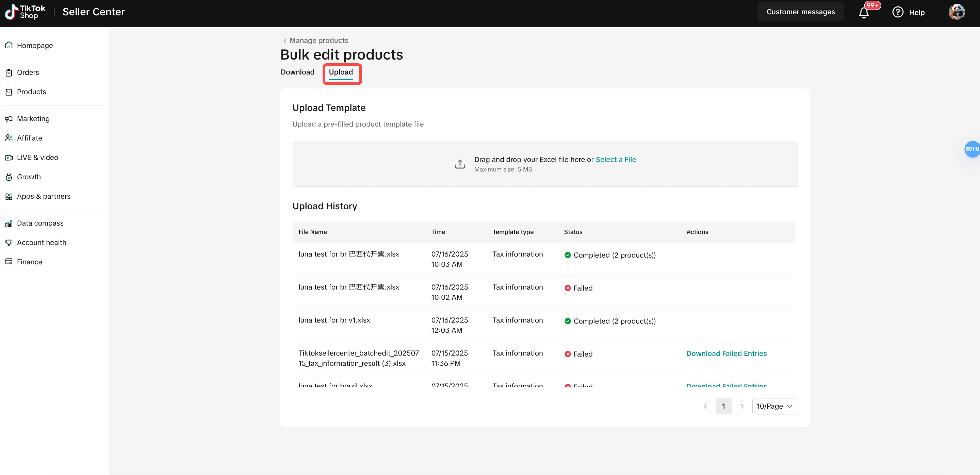
Task: Open the profile avatar menu
Action: 957,12
